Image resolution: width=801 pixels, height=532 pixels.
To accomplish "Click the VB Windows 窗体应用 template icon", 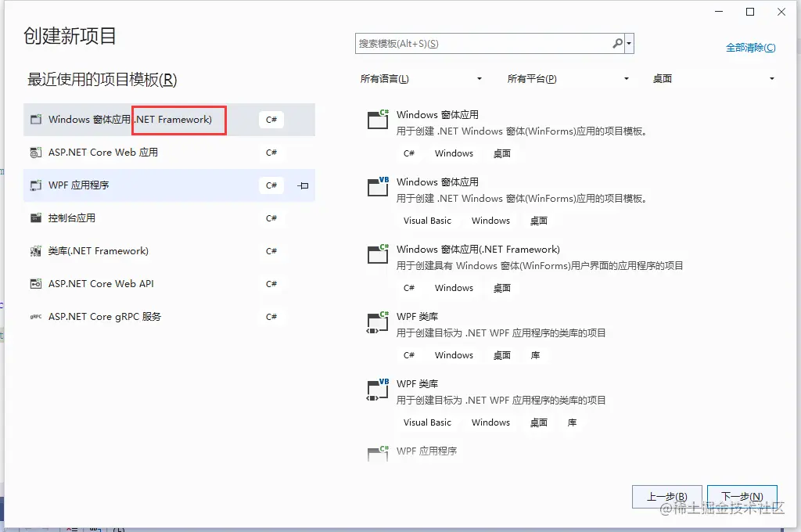I will (378, 186).
